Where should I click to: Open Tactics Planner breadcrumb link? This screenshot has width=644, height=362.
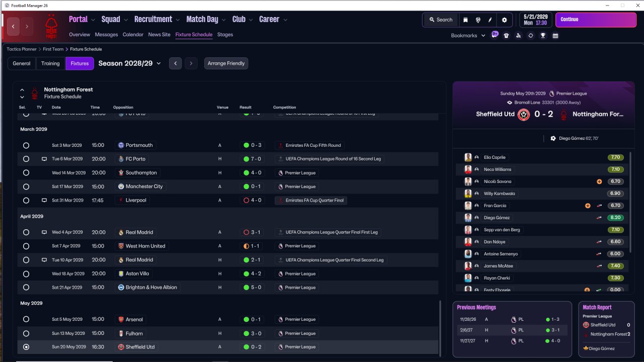click(x=22, y=49)
